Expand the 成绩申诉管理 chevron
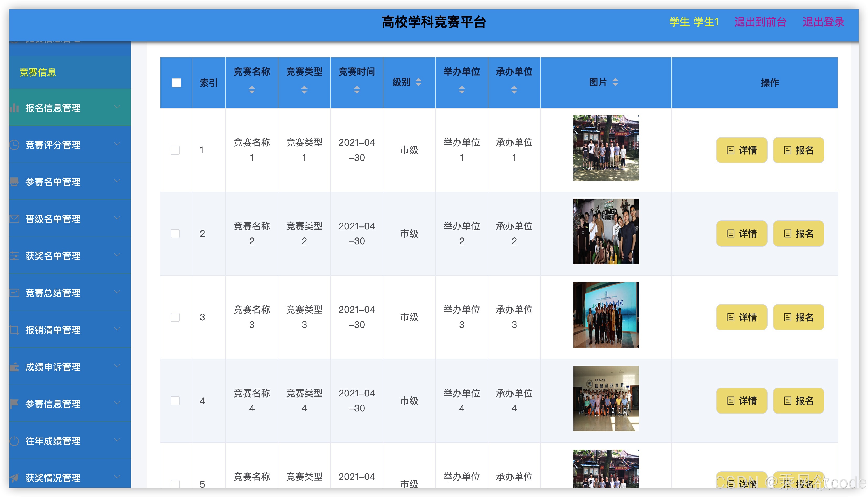 pos(117,366)
